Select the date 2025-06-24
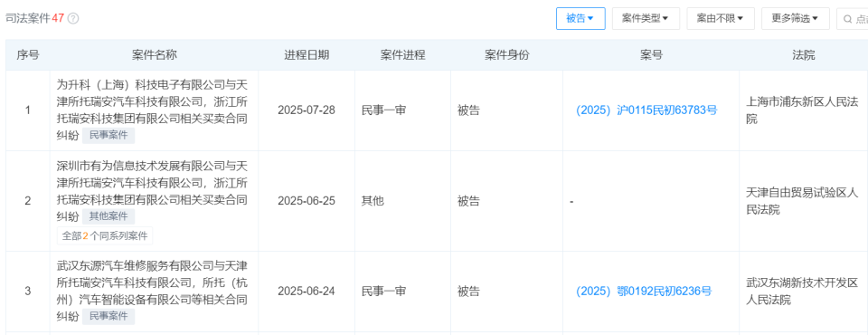Image resolution: width=868 pixels, height=335 pixels. tap(307, 292)
